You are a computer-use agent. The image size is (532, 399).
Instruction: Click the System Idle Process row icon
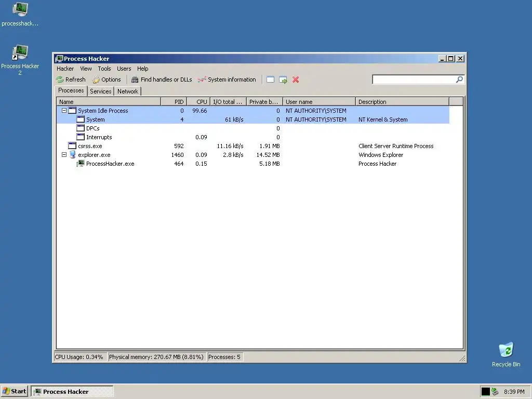tap(72, 111)
